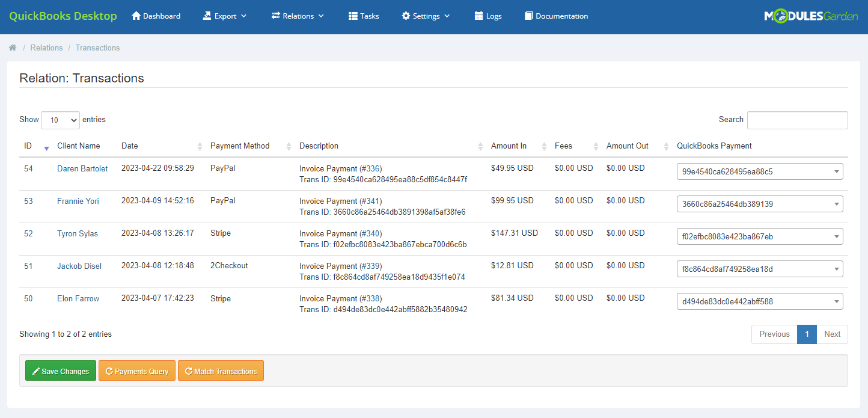Click inside the Search field

click(x=797, y=120)
